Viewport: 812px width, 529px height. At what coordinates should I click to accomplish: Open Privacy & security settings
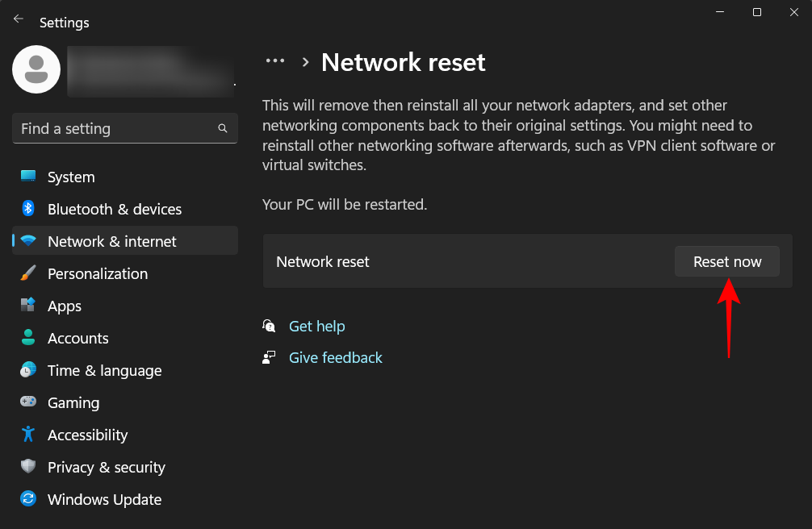click(107, 467)
